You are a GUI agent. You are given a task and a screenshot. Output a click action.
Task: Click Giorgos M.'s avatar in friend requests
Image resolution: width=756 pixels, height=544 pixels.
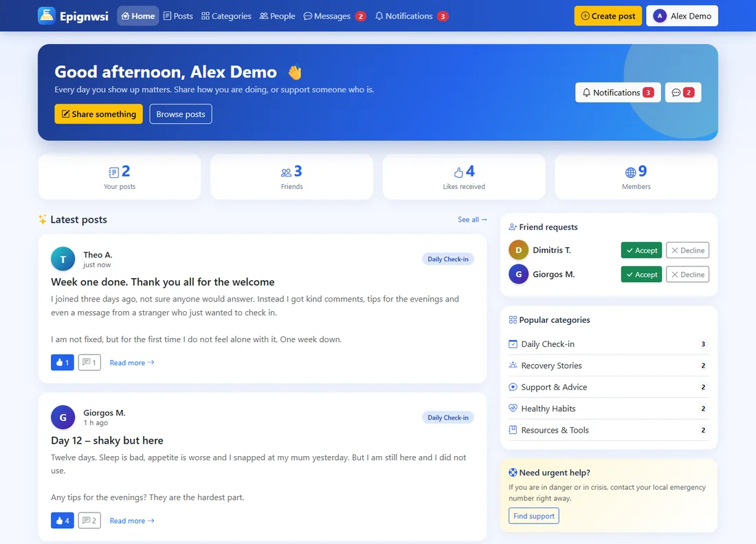coord(518,274)
